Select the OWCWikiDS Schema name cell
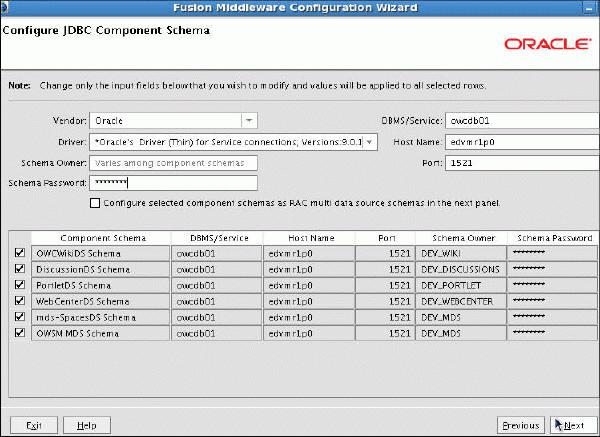The width and height of the screenshot is (600, 437). [x=101, y=253]
